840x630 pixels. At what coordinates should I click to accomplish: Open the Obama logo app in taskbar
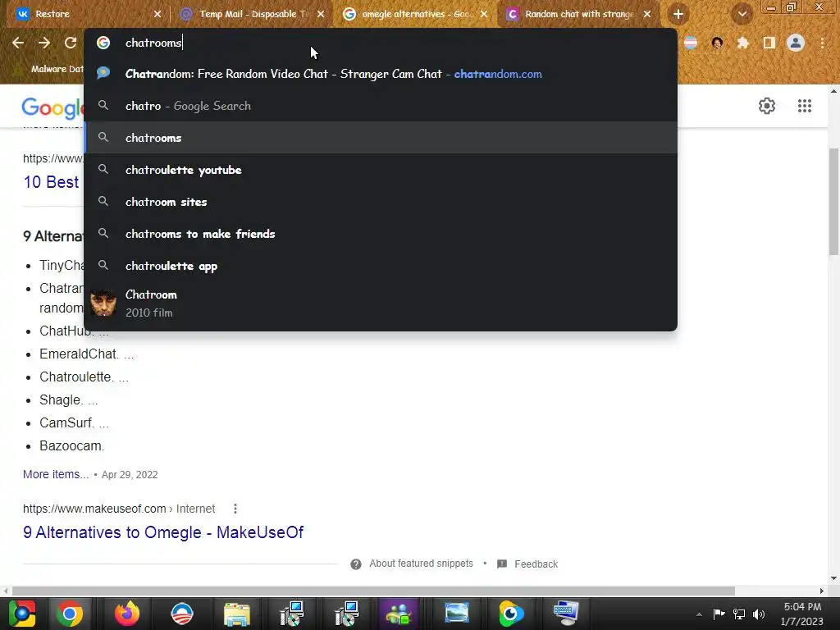pos(181,614)
